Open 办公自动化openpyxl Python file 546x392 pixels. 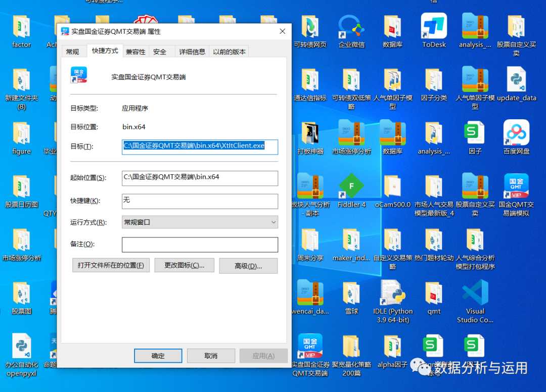(21, 356)
